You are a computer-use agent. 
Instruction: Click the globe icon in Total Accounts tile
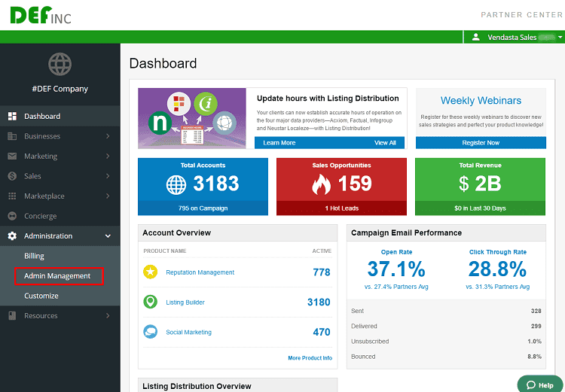176,184
